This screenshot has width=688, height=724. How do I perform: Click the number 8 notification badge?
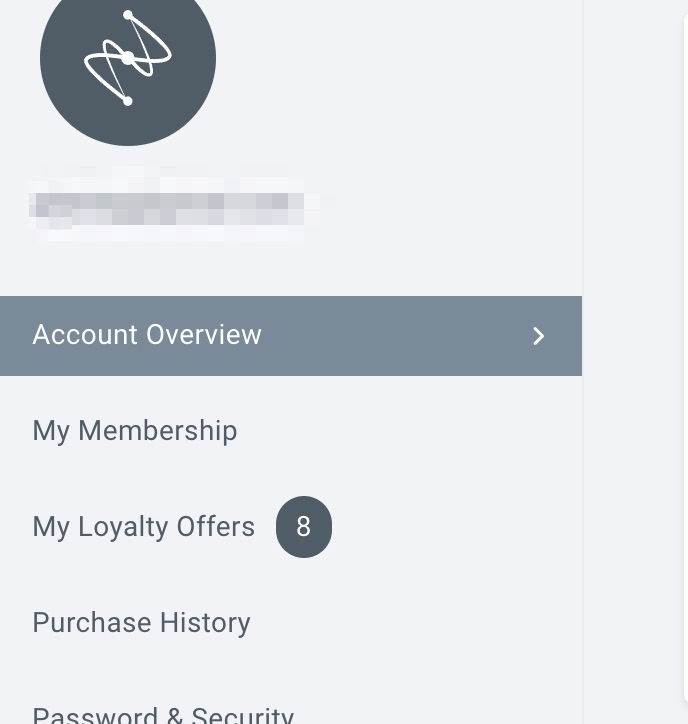[x=304, y=526]
